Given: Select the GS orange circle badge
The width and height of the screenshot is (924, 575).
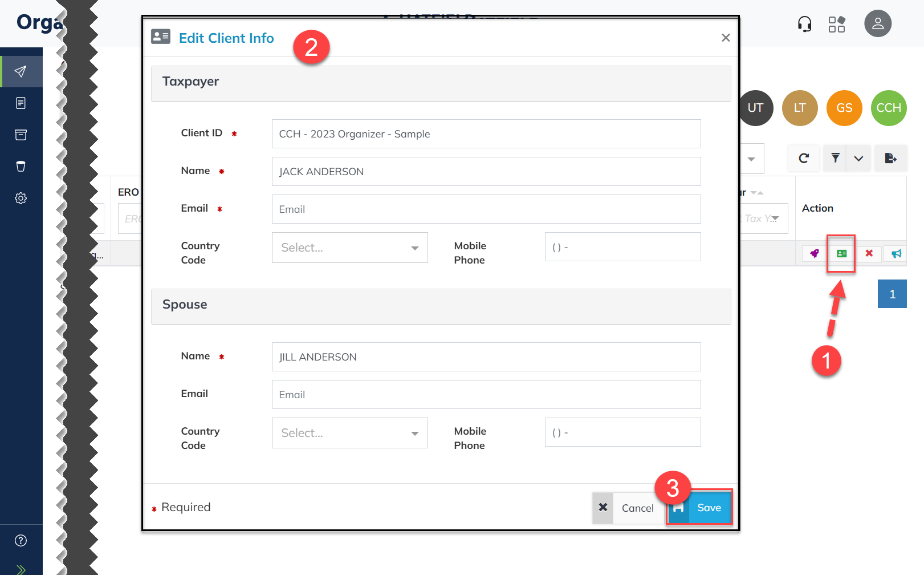Looking at the screenshot, I should pos(844,108).
